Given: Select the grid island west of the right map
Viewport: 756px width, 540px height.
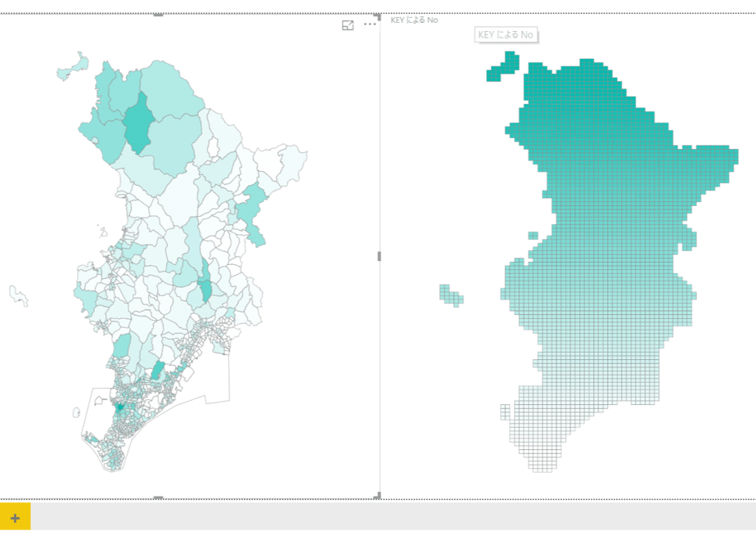Looking at the screenshot, I should click(452, 295).
